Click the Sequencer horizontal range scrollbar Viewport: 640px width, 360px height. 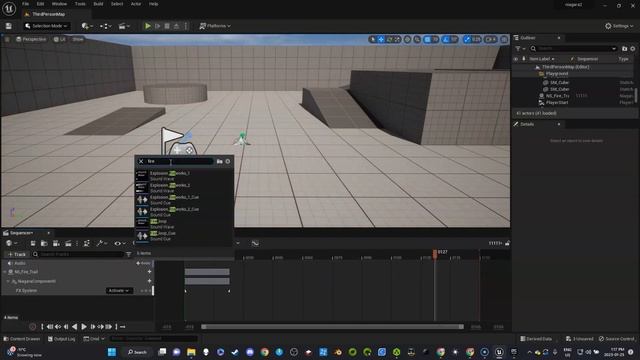(332, 327)
